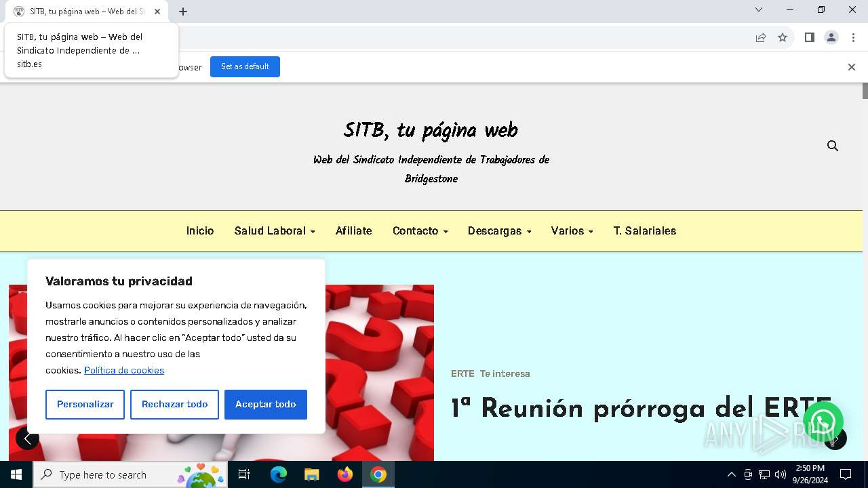Open Task View on the taskbar

[x=244, y=474]
